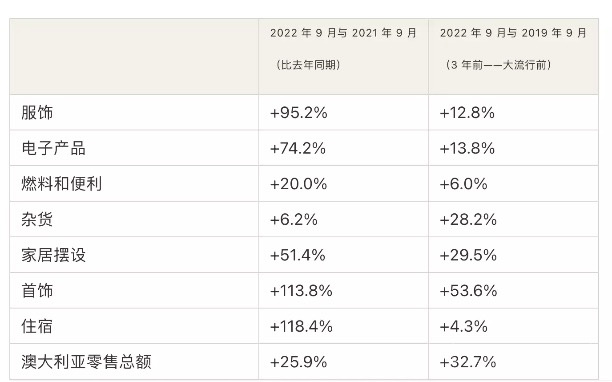Select the 澳大利亚零售总额 total row label
612x382 pixels.
[86, 362]
